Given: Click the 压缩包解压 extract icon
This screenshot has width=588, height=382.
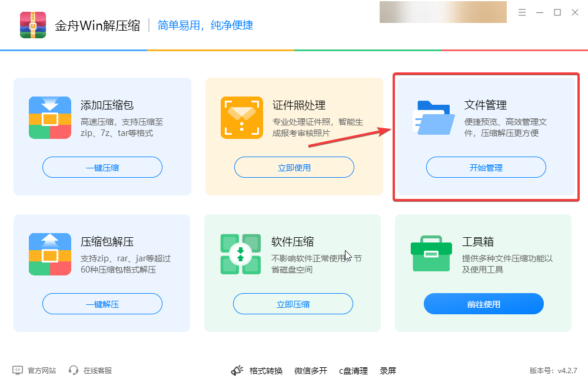Looking at the screenshot, I should click(x=50, y=254).
